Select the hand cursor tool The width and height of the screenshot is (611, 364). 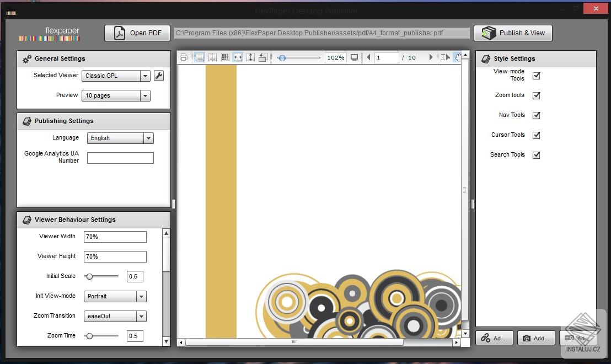[x=458, y=57]
